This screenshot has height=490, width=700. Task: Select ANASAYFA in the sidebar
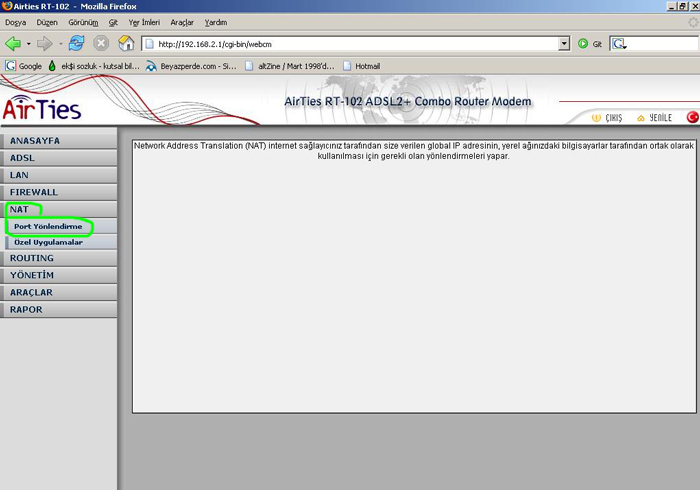[58, 141]
